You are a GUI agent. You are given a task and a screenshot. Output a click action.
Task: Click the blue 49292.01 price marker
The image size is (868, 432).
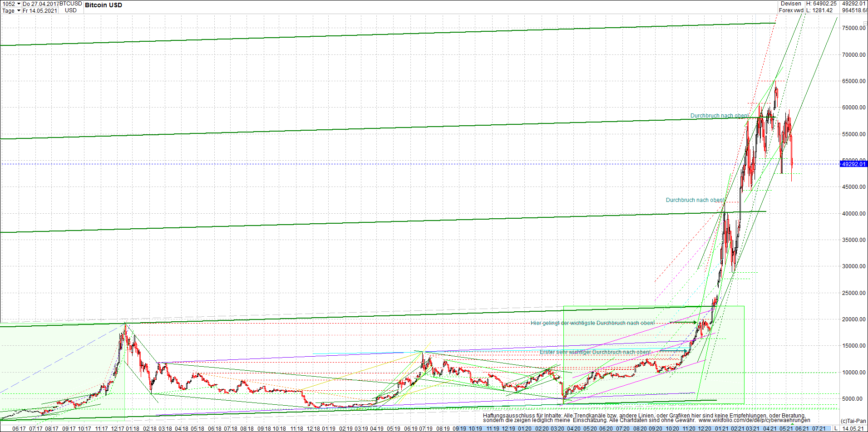(853, 164)
